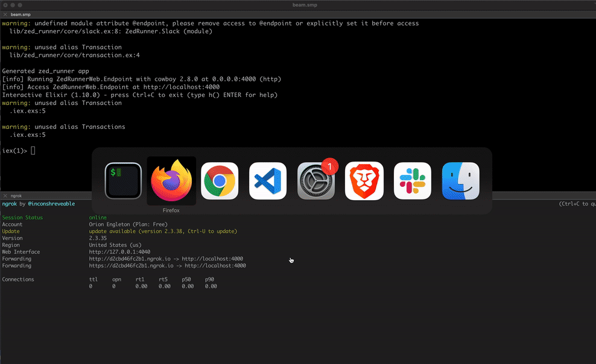Click the beam.smp tab label
This screenshot has width=596, height=364.
tap(21, 14)
